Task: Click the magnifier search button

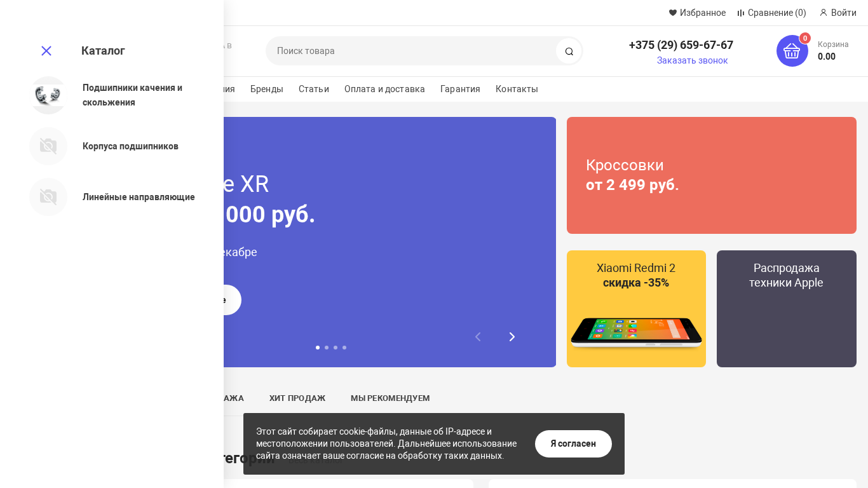Action: tap(569, 51)
